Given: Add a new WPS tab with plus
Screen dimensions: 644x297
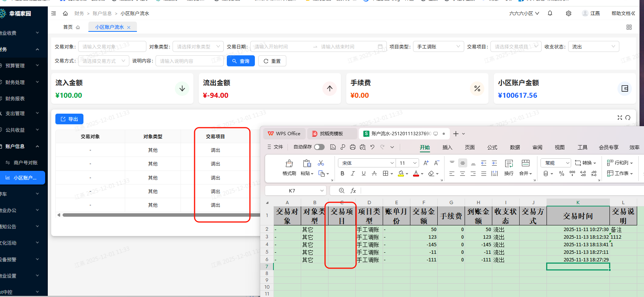Looking at the screenshot, I should pyautogui.click(x=456, y=133).
